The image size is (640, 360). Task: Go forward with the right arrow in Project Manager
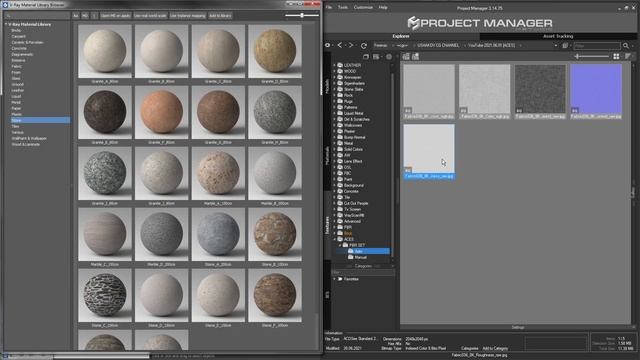click(351, 45)
